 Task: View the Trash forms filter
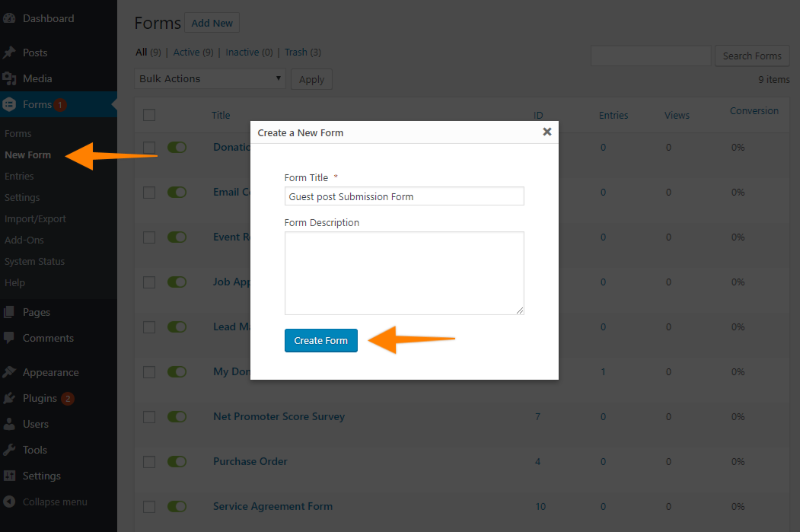tap(296, 52)
